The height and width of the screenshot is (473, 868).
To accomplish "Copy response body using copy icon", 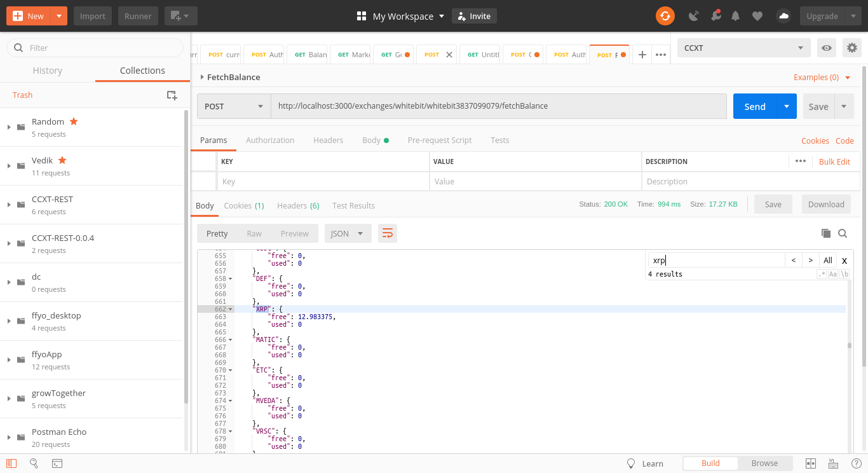I will [x=826, y=233].
